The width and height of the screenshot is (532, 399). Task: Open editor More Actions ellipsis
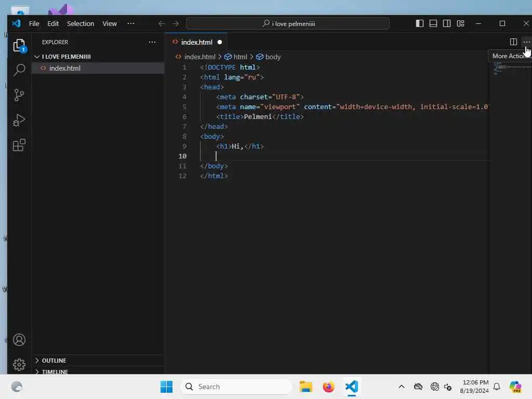pyautogui.click(x=527, y=42)
